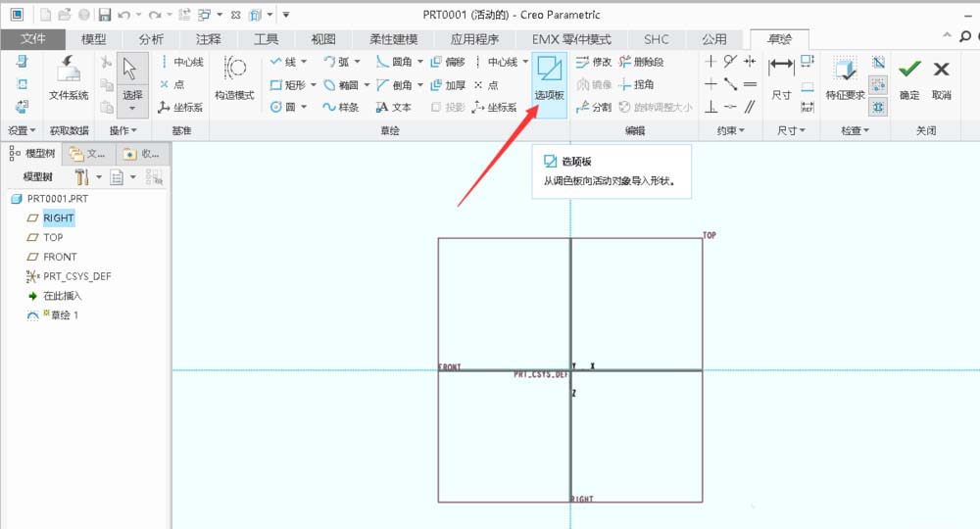Select the 圆角 fillet tool

click(x=394, y=62)
